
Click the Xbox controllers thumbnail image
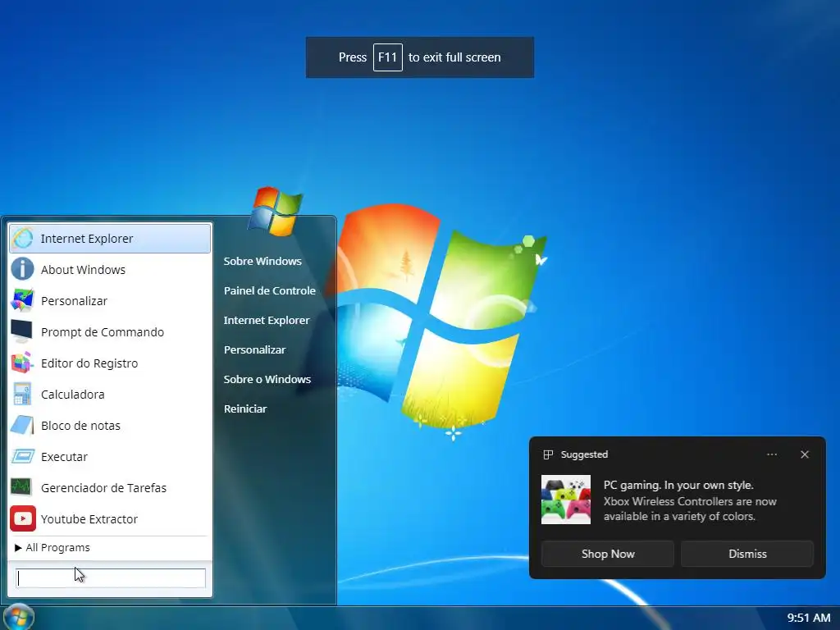566,500
